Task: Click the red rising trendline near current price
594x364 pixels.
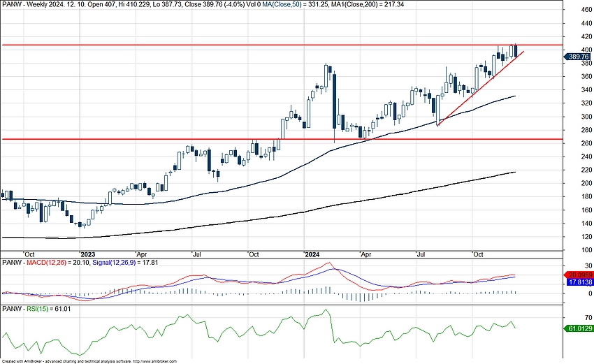Action: click(481, 88)
